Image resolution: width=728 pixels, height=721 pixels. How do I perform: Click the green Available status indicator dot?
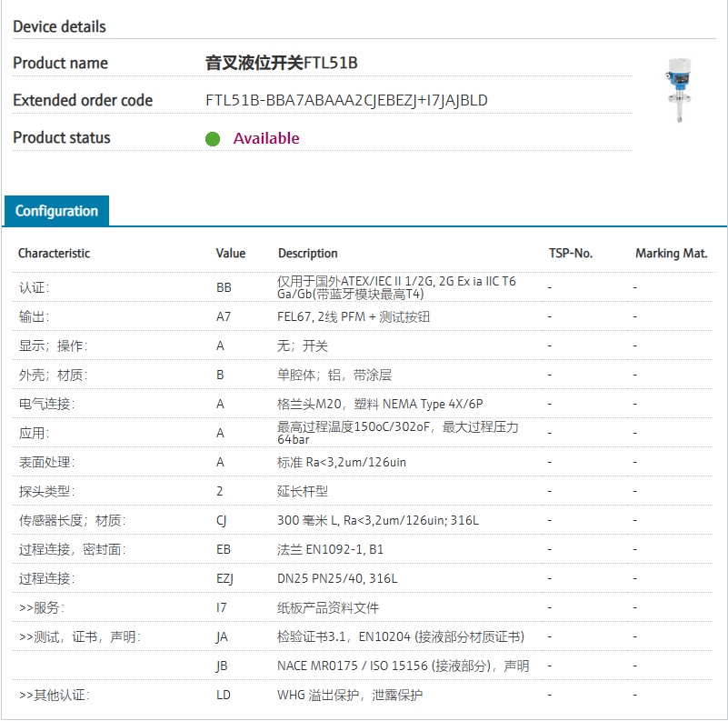click(x=213, y=139)
